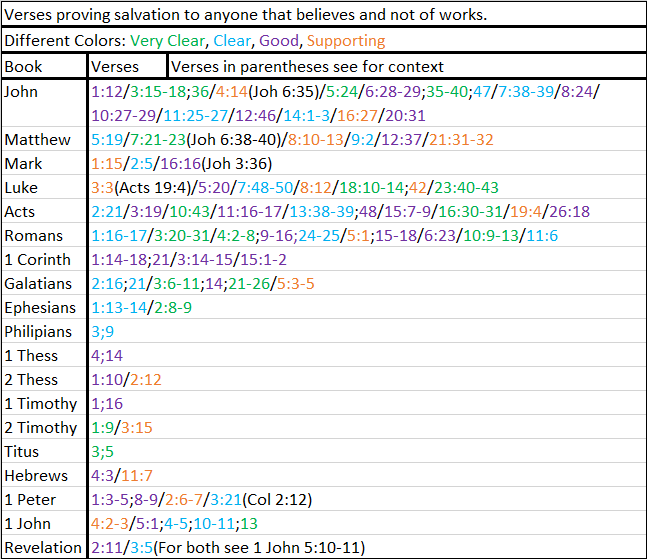Select the 'Hebrews' book cell

tap(45, 474)
